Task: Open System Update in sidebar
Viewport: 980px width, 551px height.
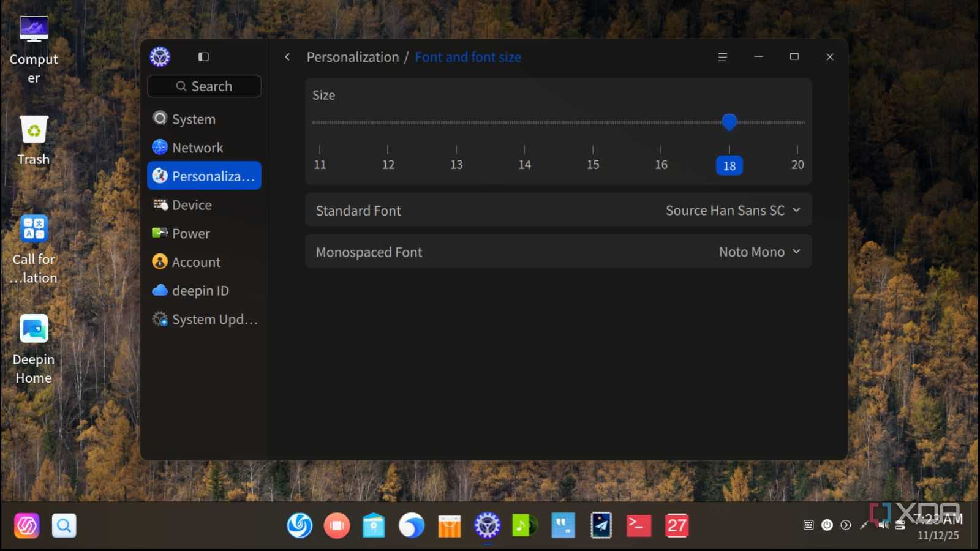Action: click(x=205, y=319)
